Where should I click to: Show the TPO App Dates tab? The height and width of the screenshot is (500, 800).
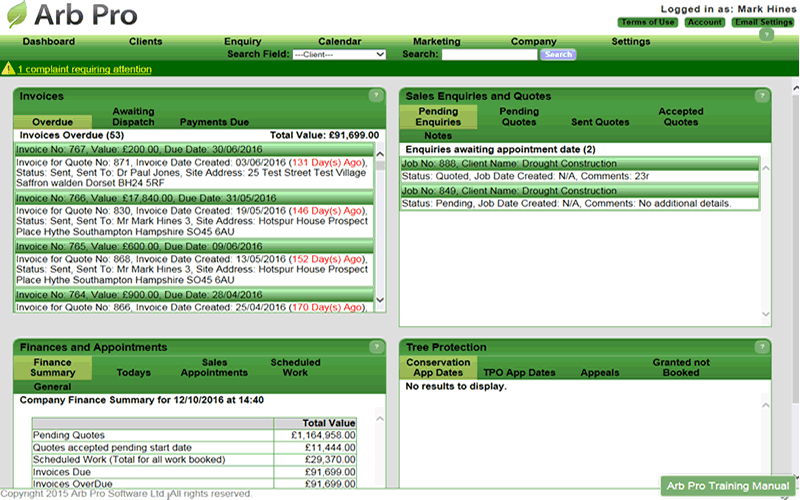(x=518, y=372)
